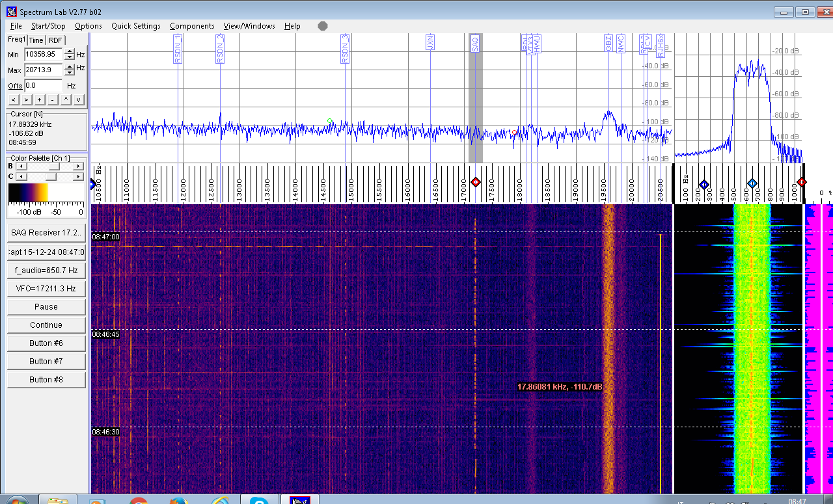
Task: Click the 'f_audio=650.7 Hz' button
Action: pyautogui.click(x=46, y=270)
